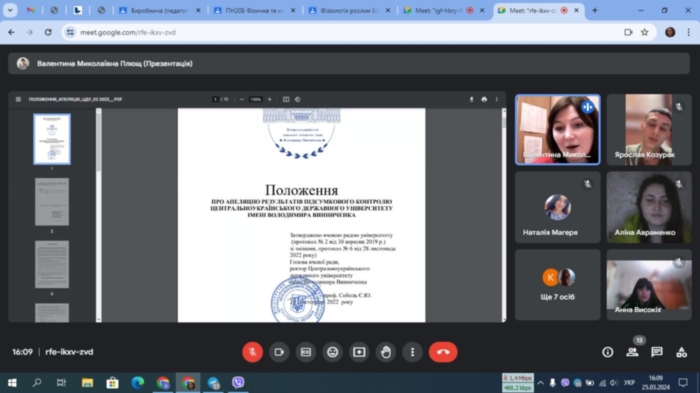Open new tab plus button
The height and width of the screenshot is (393, 700).
pos(594,10)
